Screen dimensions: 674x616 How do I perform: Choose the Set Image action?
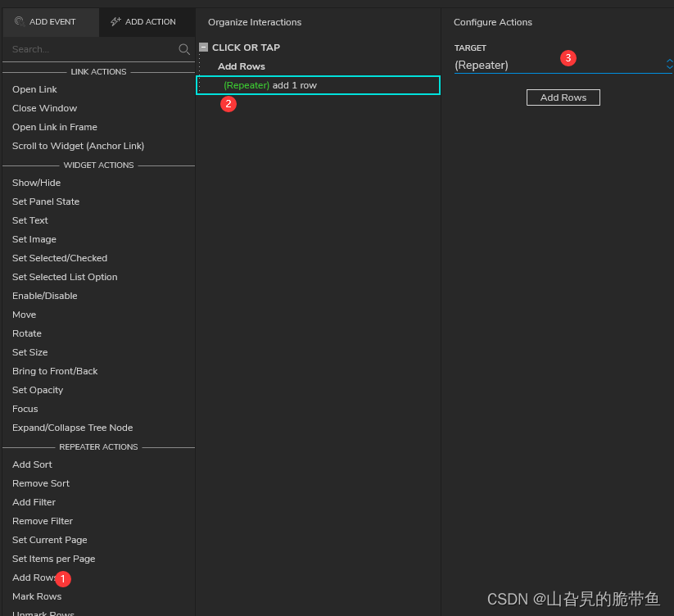click(34, 239)
